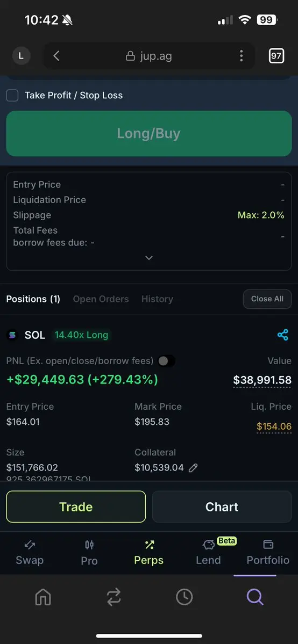Open browser history clock icon
This screenshot has width=298, height=644.
[x=185, y=597]
